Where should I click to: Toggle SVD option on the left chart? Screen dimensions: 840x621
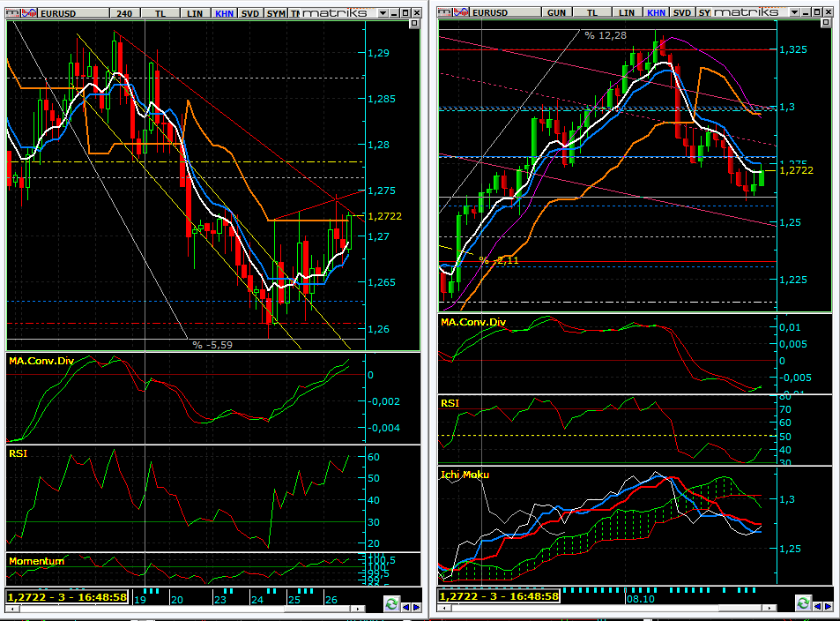pyautogui.click(x=249, y=13)
